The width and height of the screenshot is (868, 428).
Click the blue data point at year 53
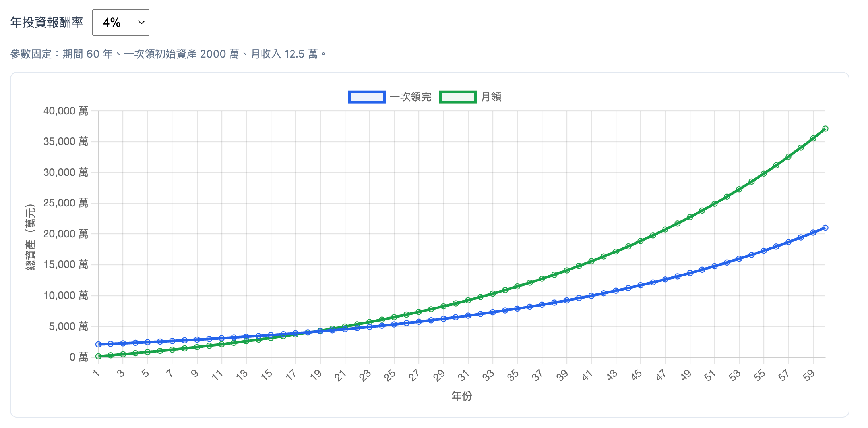point(739,259)
